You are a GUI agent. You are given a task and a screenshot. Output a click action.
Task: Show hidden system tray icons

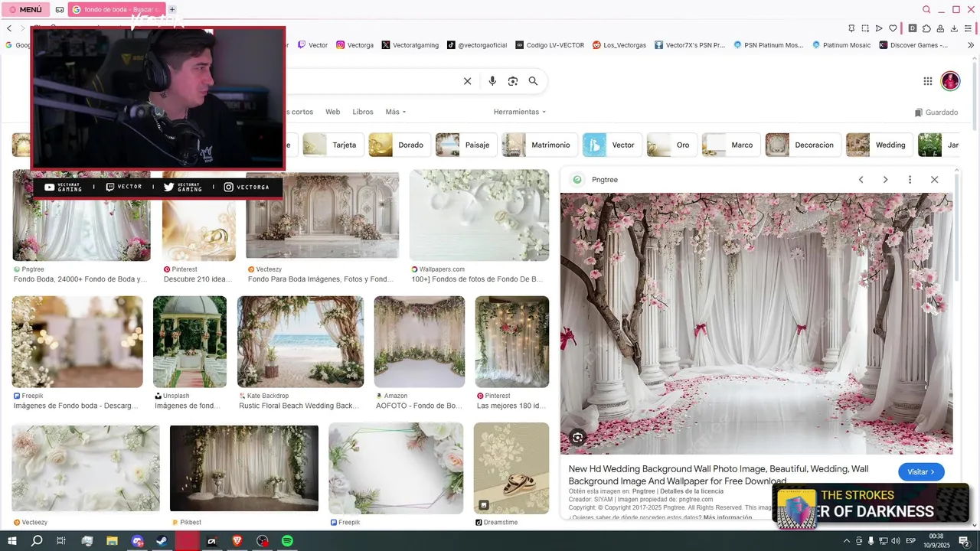coord(846,541)
